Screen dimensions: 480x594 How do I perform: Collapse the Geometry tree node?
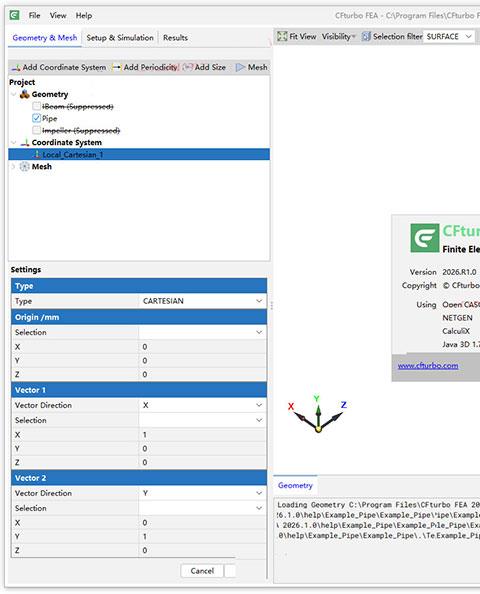[x=14, y=94]
